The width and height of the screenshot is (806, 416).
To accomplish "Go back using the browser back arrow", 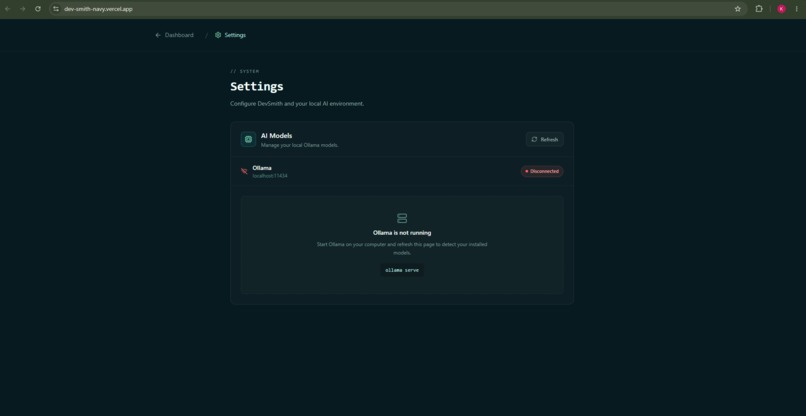I will 7,9.
